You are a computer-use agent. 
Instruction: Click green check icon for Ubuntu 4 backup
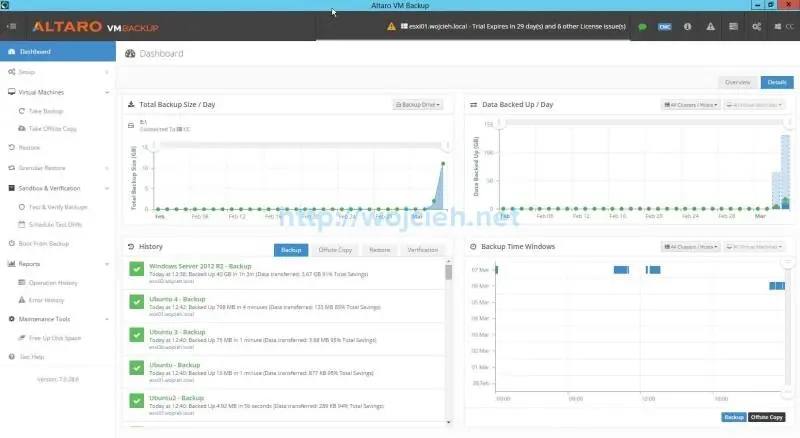point(136,302)
